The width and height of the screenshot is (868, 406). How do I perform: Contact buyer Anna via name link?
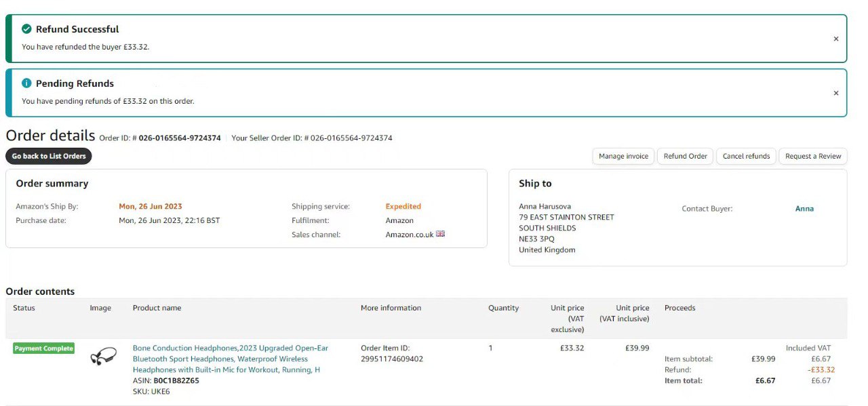point(804,209)
